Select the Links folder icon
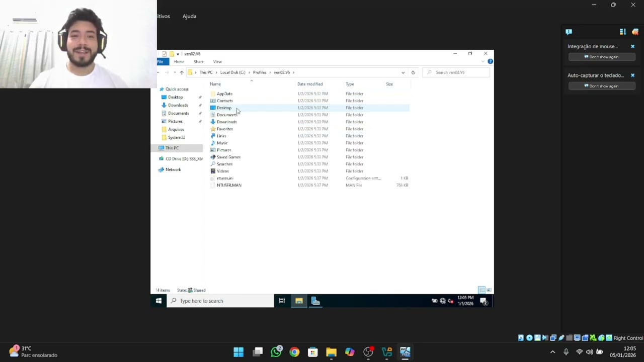 pos(213,136)
